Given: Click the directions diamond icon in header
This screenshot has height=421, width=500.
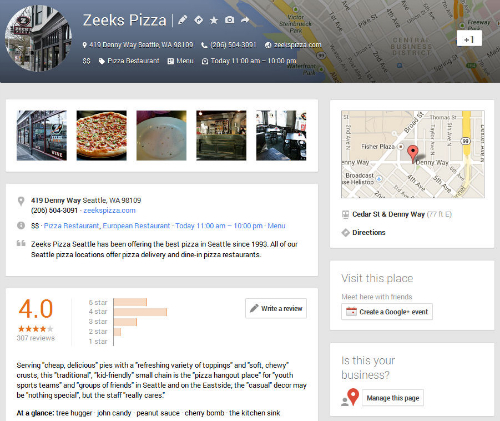Looking at the screenshot, I should click(198, 20).
